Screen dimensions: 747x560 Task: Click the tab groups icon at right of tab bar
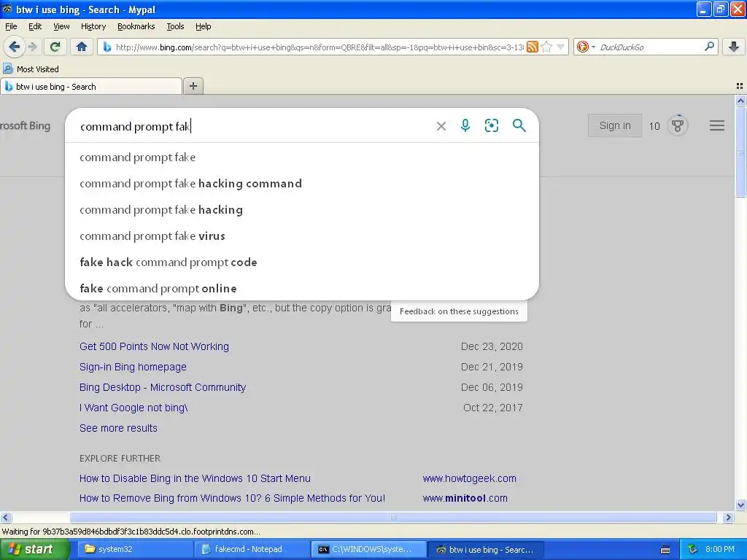[740, 86]
